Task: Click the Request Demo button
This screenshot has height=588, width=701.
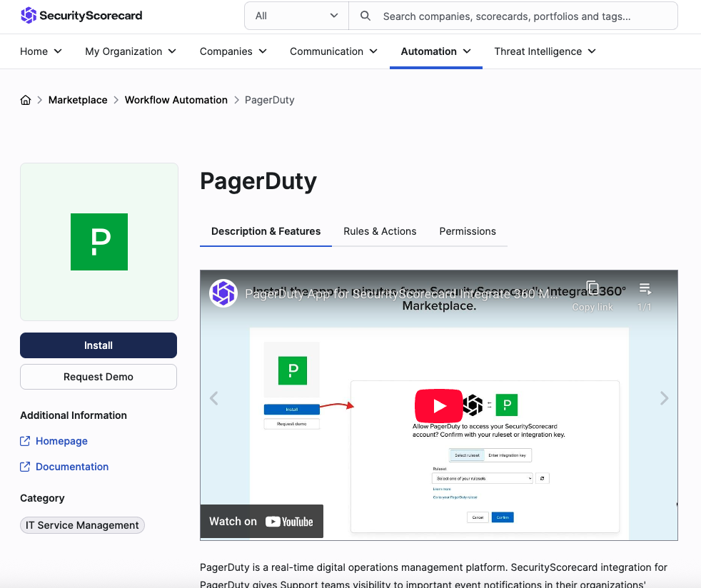Action: [99, 377]
